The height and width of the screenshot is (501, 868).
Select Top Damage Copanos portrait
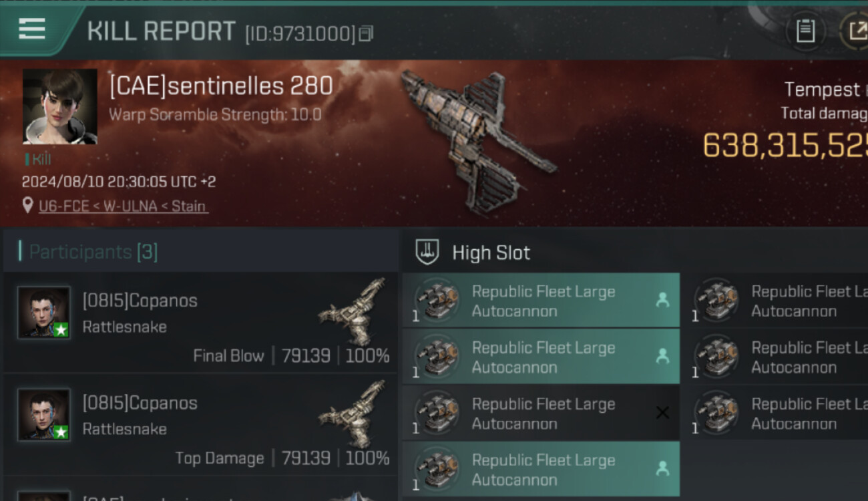click(44, 414)
